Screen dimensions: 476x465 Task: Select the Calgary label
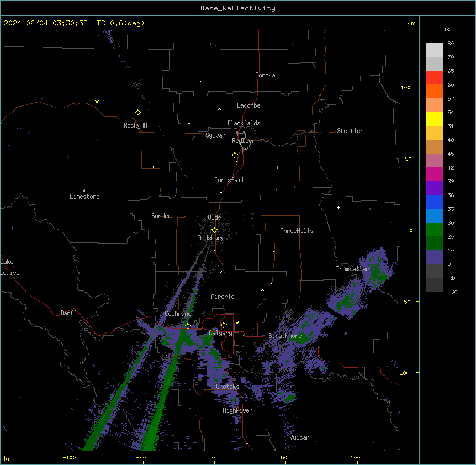coord(220,333)
